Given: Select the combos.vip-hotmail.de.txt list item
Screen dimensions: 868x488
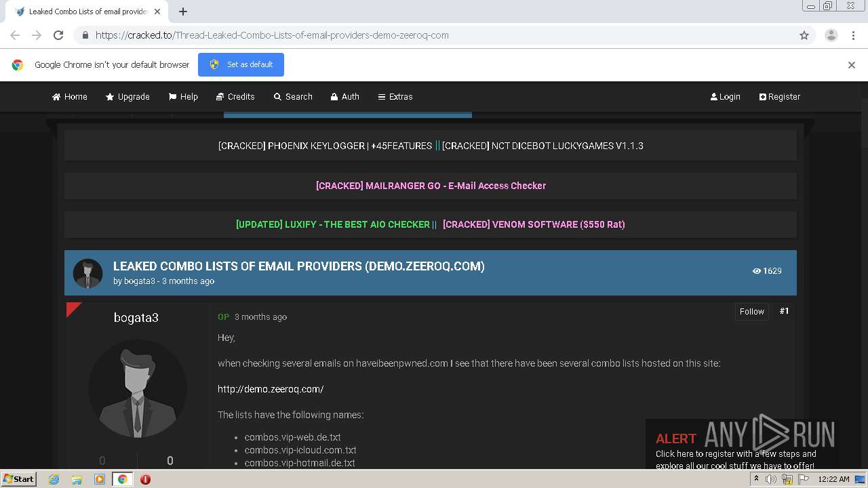Looking at the screenshot, I should coord(300,463).
